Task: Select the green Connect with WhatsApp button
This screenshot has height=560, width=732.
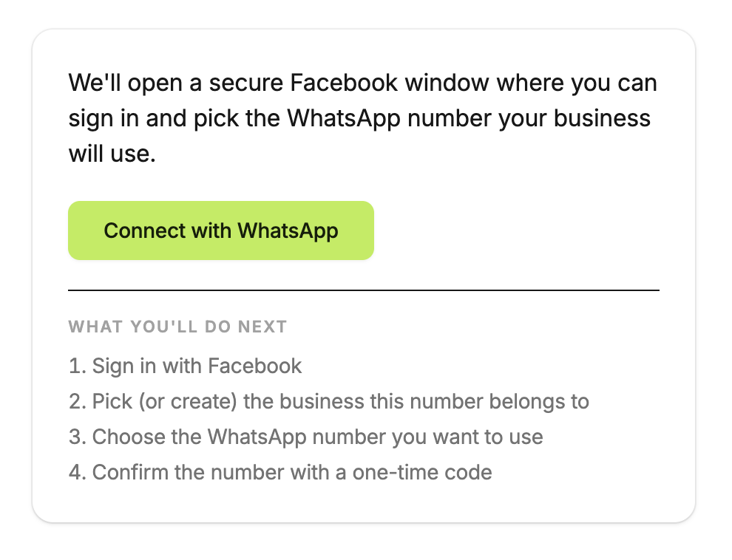Action: pos(220,230)
